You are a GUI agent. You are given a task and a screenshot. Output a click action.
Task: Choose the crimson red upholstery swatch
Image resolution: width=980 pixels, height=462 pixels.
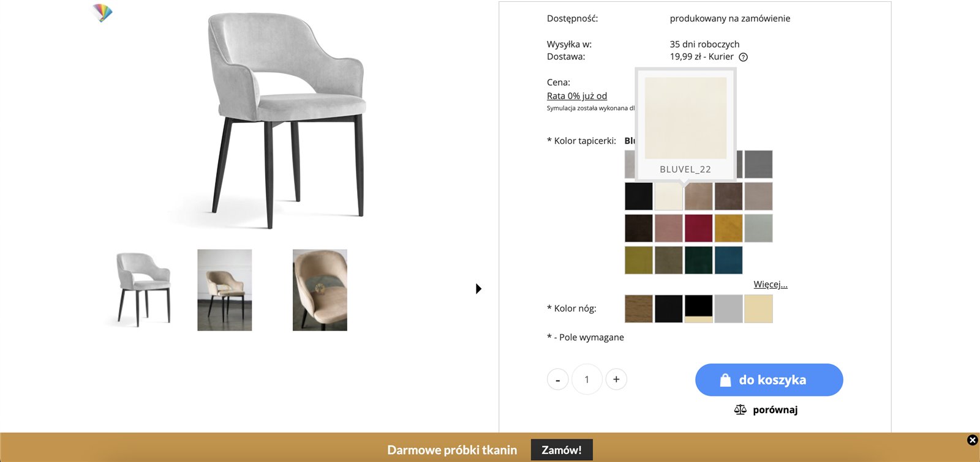tap(699, 228)
